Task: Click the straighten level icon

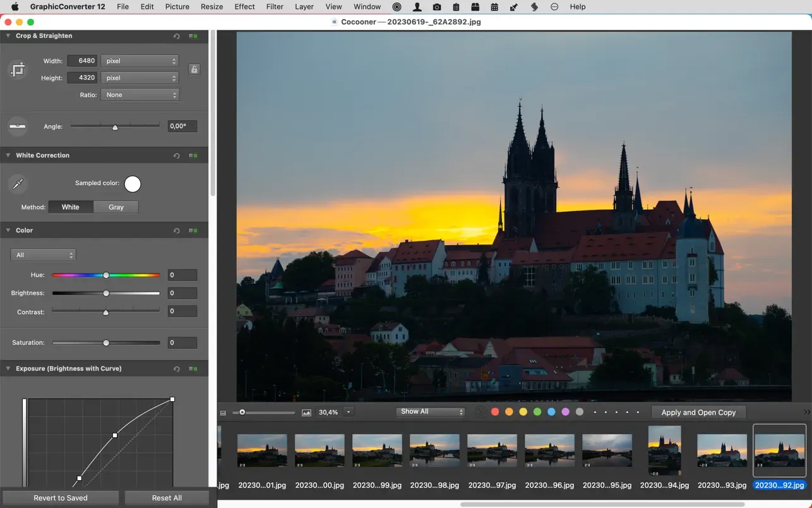Action: [18, 126]
